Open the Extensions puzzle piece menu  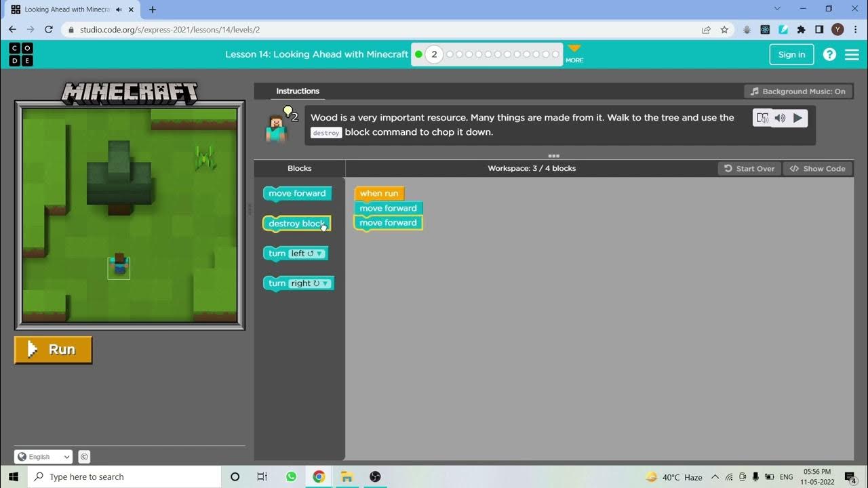[801, 30]
